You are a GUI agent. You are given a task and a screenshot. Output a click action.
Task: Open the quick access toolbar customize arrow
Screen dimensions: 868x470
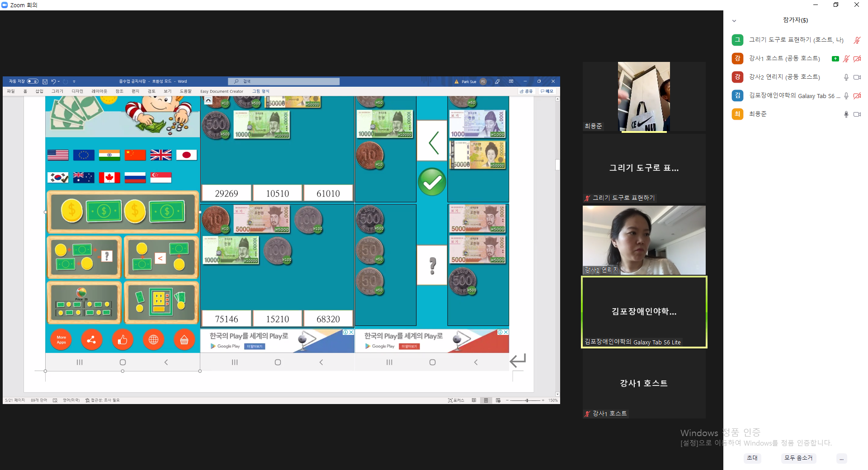click(74, 82)
